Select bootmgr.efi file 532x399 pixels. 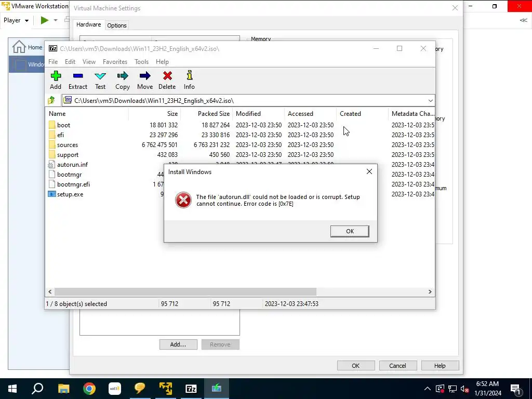pyautogui.click(x=73, y=184)
